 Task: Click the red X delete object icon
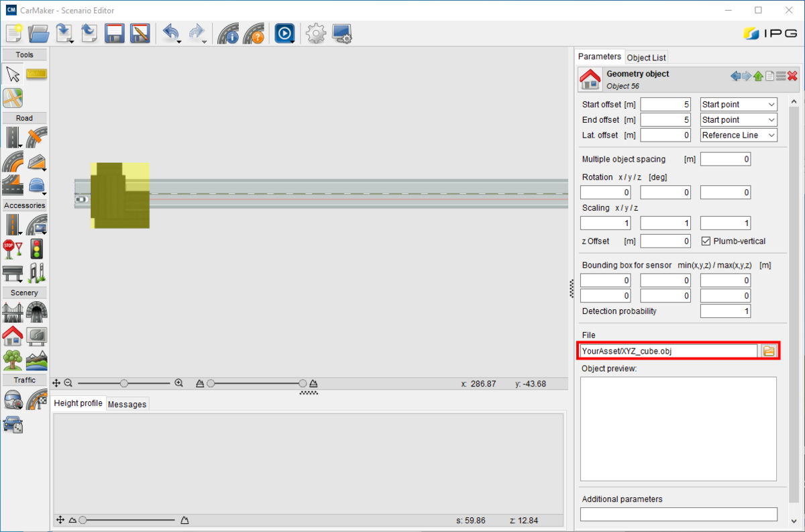[792, 76]
